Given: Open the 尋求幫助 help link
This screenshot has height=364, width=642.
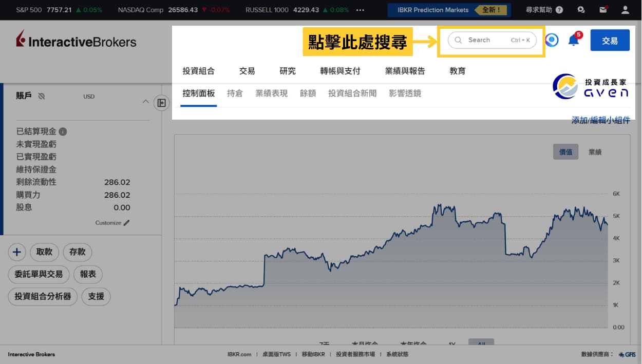Looking at the screenshot, I should (544, 10).
